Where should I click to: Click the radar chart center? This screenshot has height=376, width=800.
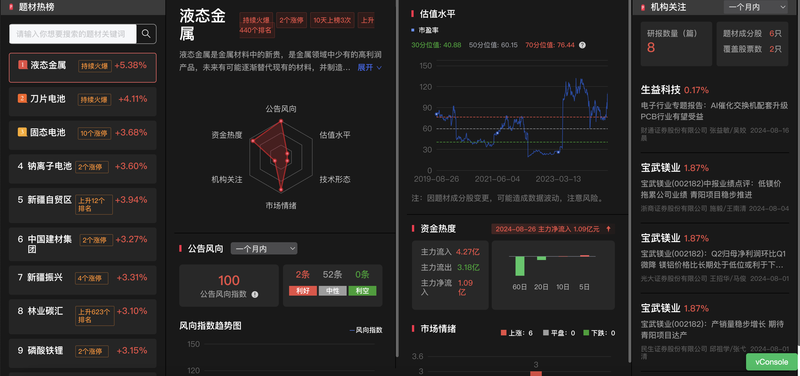pyautogui.click(x=281, y=156)
